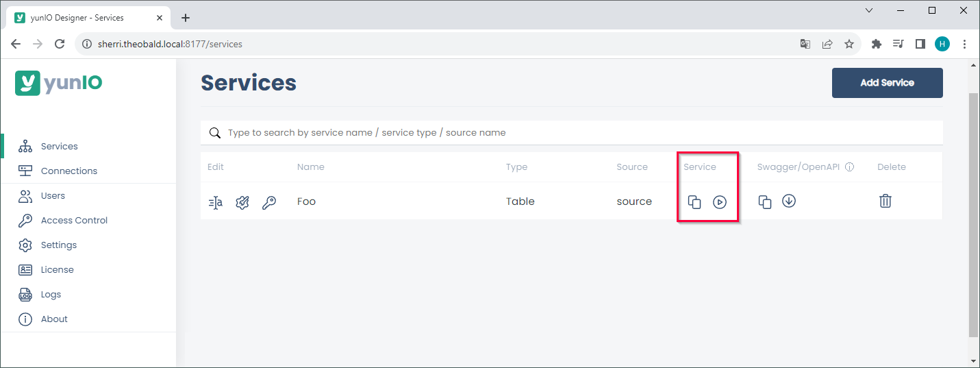
Task: Open Services in the sidebar
Action: pos(60,146)
